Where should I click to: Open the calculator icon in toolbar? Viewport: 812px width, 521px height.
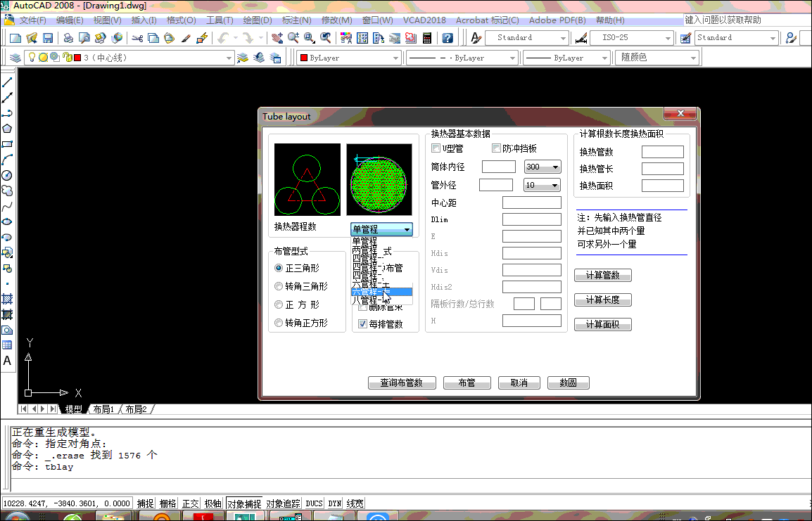click(427, 38)
